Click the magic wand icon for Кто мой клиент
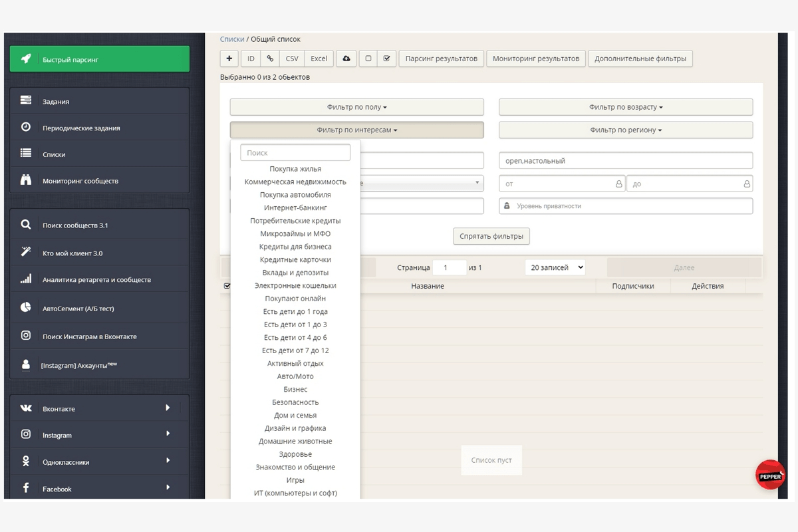Image resolution: width=798 pixels, height=532 pixels. tap(26, 252)
